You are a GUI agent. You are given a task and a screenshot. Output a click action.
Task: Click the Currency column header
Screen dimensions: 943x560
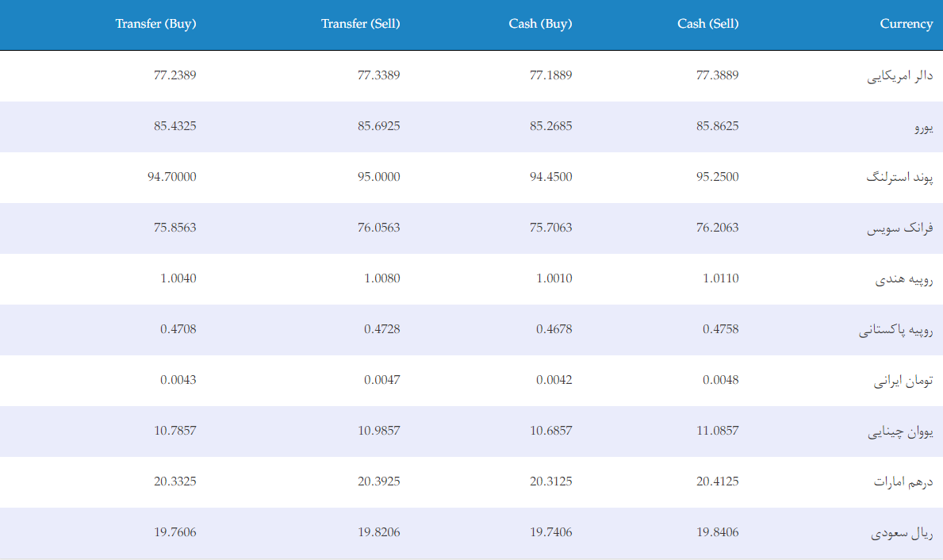907,24
